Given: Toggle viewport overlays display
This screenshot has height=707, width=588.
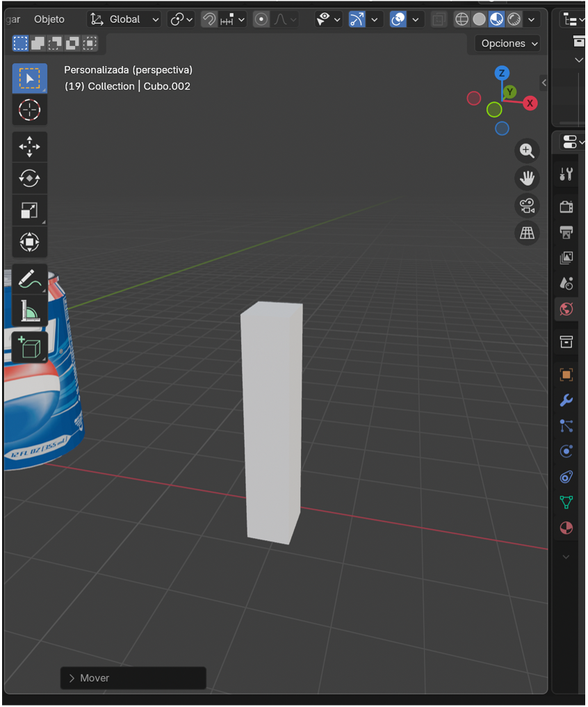Looking at the screenshot, I should [x=398, y=19].
